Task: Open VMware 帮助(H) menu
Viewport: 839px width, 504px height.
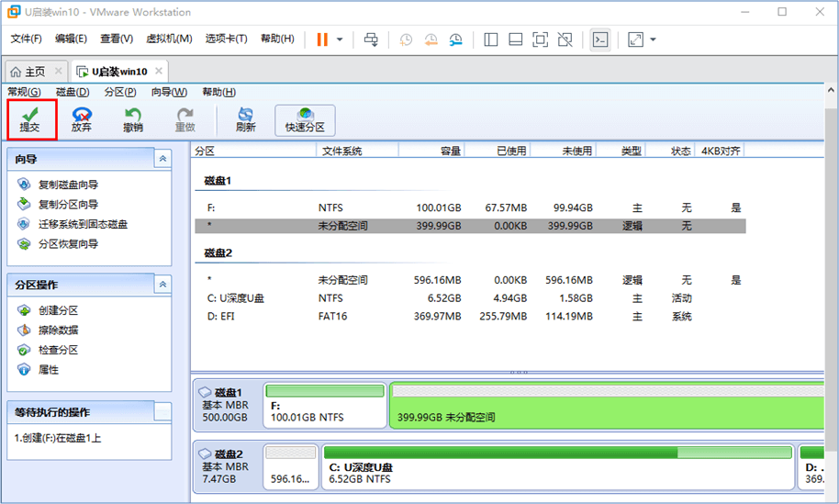Action: click(x=277, y=39)
